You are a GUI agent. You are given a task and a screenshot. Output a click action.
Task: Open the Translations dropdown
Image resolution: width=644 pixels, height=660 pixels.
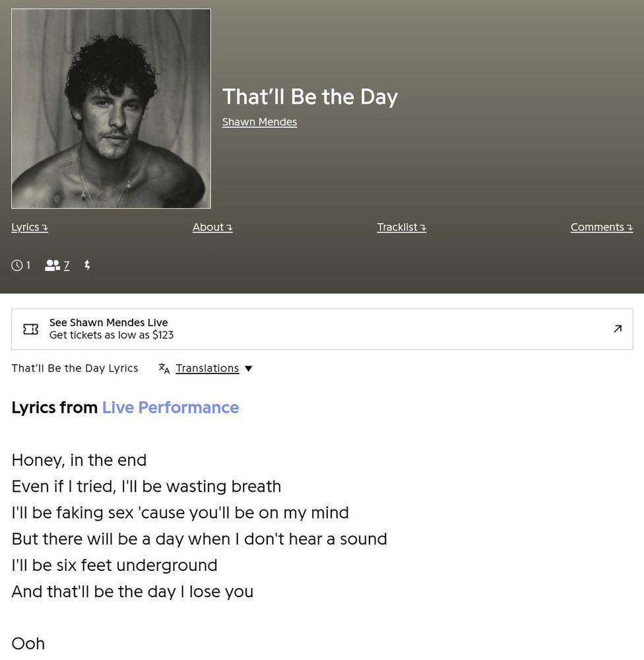(x=207, y=368)
